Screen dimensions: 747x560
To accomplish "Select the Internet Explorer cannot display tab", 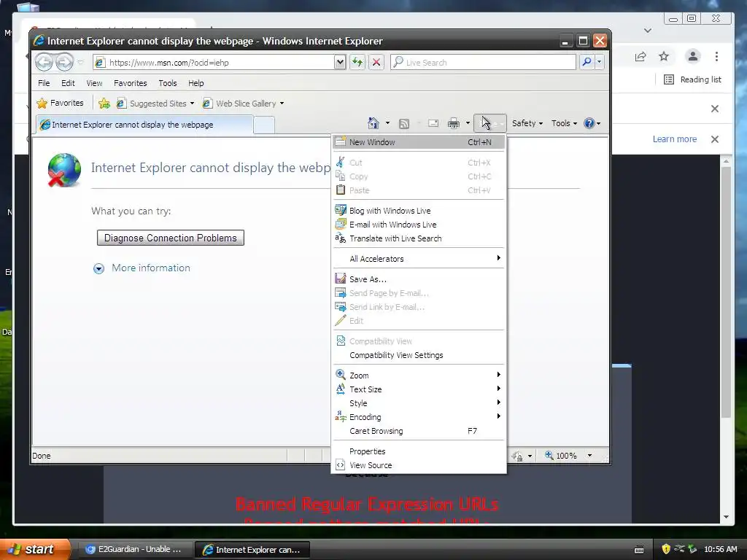I will tap(145, 125).
